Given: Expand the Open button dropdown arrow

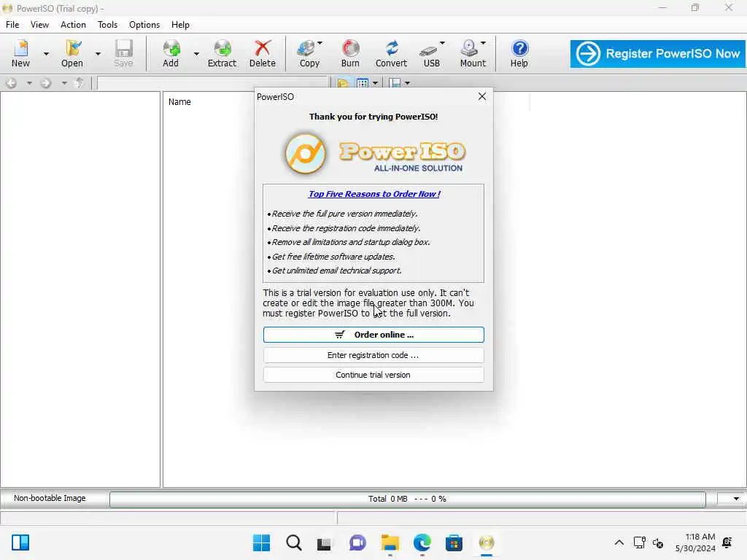Looking at the screenshot, I should coord(98,54).
